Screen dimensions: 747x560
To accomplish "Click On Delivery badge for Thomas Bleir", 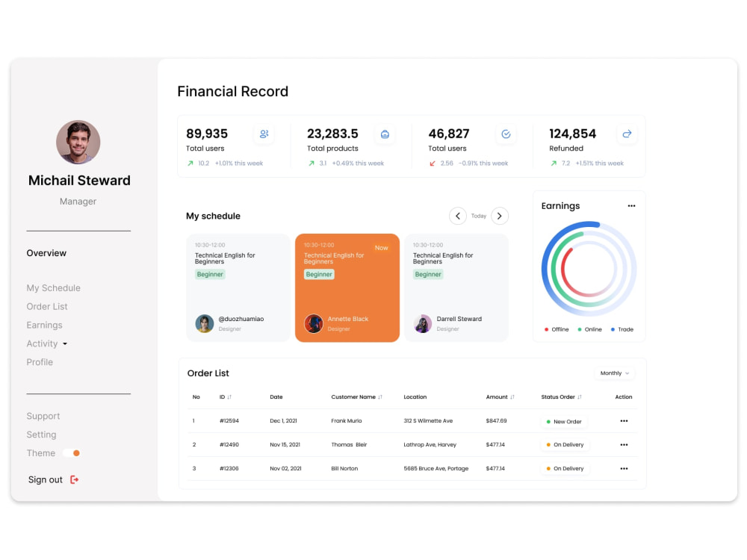I will point(565,445).
